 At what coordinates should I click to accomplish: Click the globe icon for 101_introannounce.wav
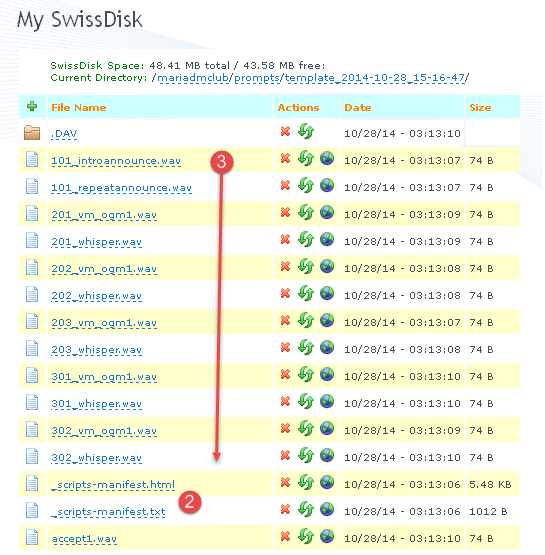[x=327, y=158]
